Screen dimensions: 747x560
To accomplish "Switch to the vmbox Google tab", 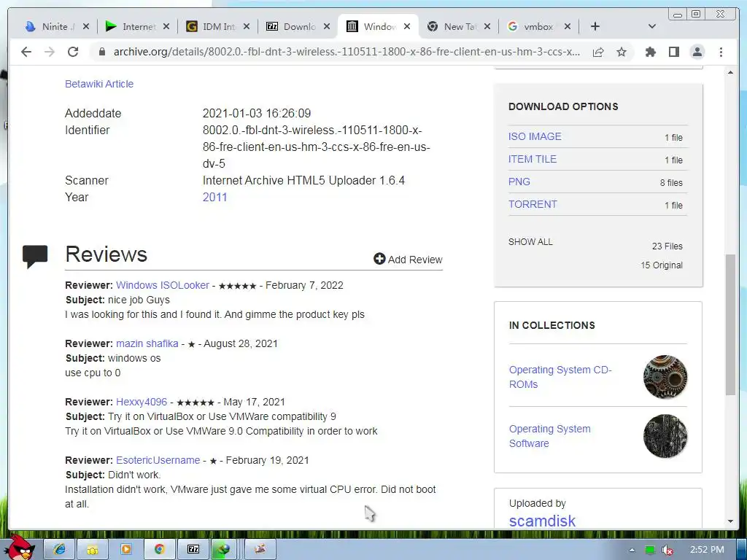I will [535, 27].
